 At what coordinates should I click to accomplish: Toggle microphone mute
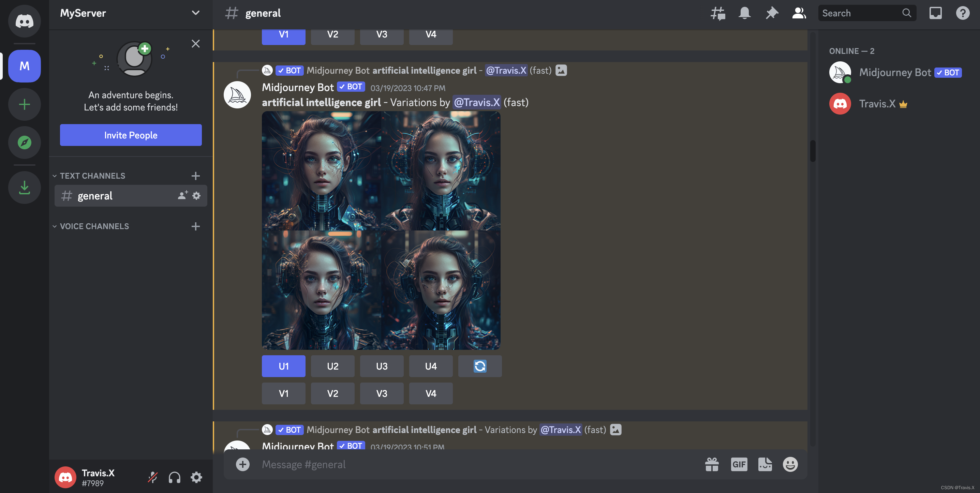click(x=152, y=477)
